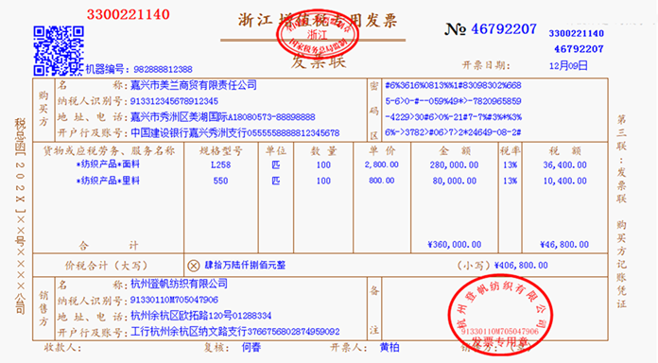Screen dimensions: 658x363
Task: Click the reviewer name 何春
Action: coord(251,347)
